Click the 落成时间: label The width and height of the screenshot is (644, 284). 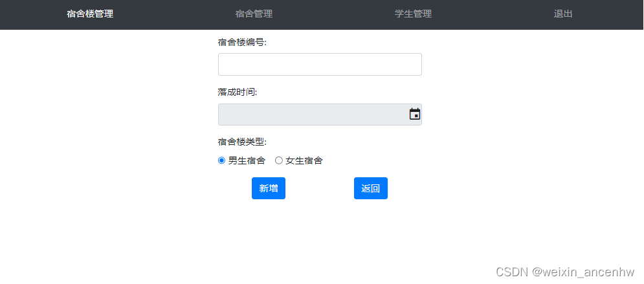point(238,93)
